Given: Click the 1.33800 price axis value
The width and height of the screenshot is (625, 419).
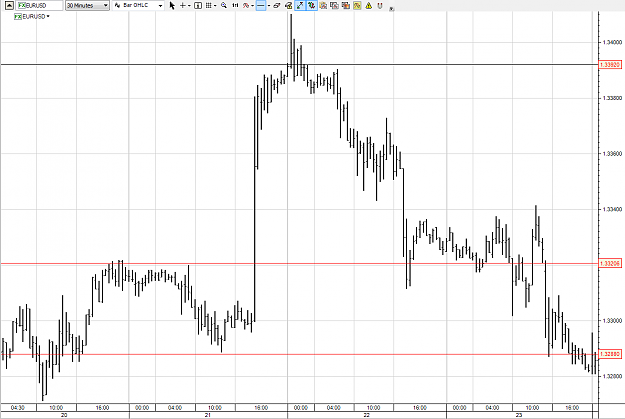Looking at the screenshot, I should click(x=612, y=98).
